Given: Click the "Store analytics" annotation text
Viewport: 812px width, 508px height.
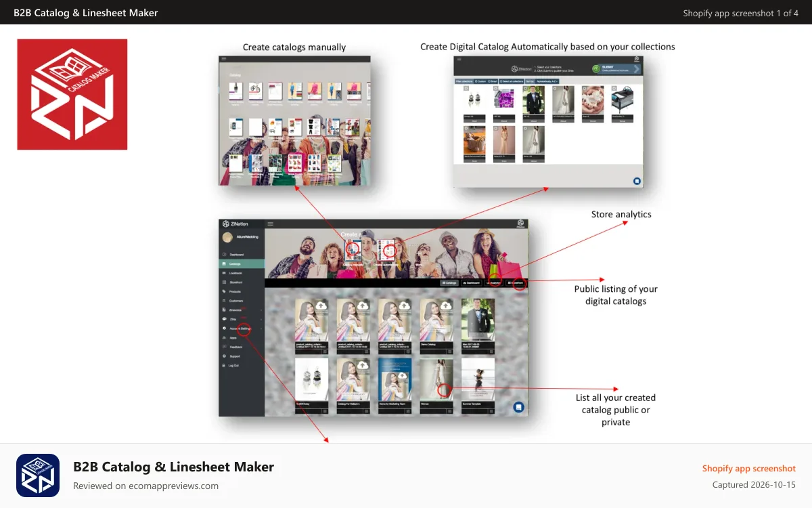Looking at the screenshot, I should 621,215.
